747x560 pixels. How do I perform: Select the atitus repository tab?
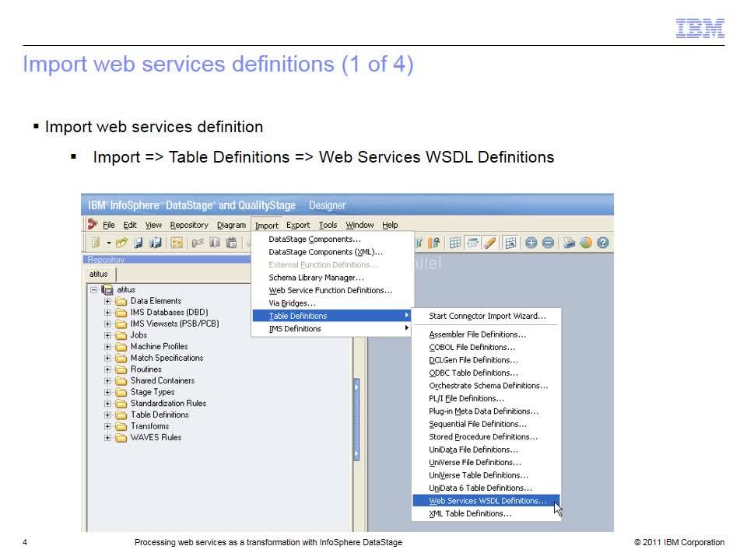[x=99, y=275]
